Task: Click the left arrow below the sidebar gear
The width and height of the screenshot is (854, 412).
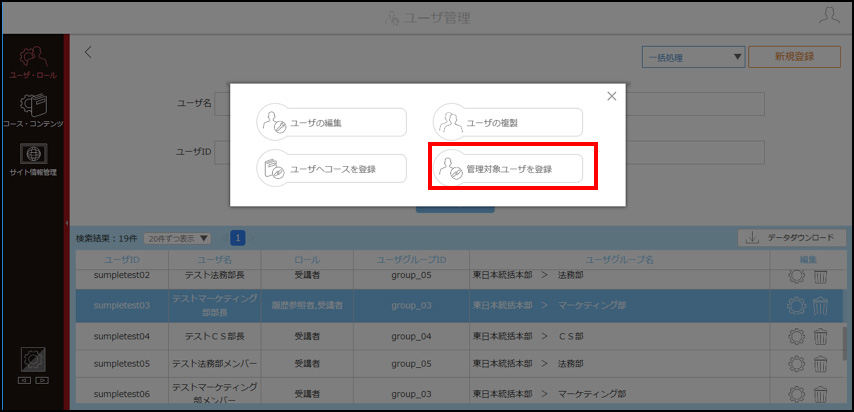Action: pyautogui.click(x=24, y=380)
